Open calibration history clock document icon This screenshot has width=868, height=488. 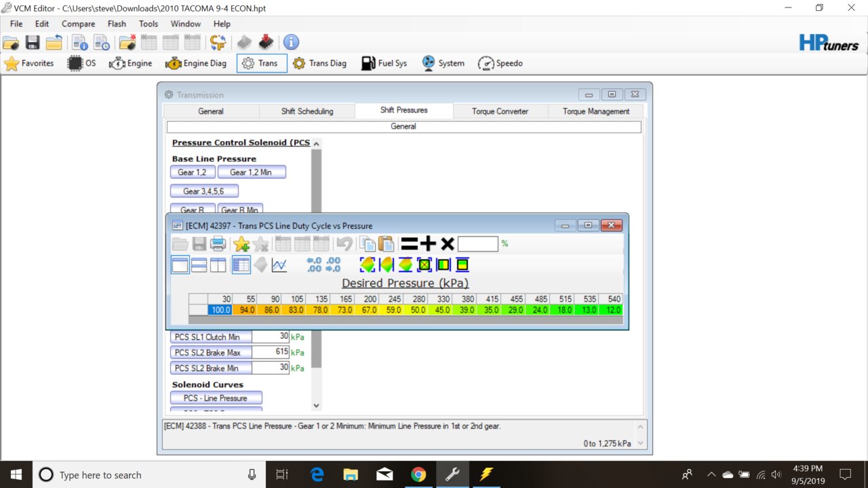click(x=102, y=43)
